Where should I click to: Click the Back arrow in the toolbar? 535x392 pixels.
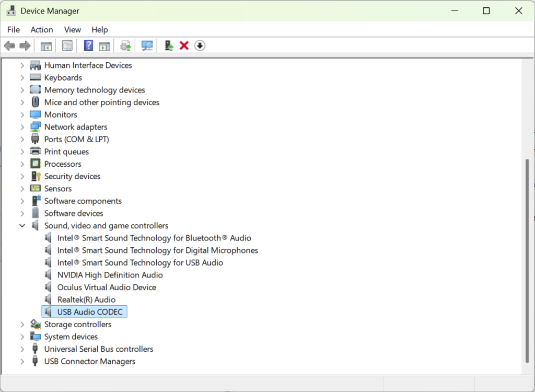pyautogui.click(x=9, y=46)
